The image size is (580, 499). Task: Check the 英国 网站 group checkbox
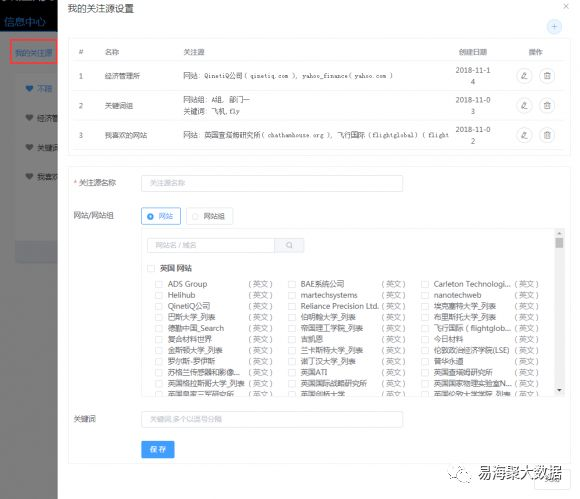click(151, 268)
